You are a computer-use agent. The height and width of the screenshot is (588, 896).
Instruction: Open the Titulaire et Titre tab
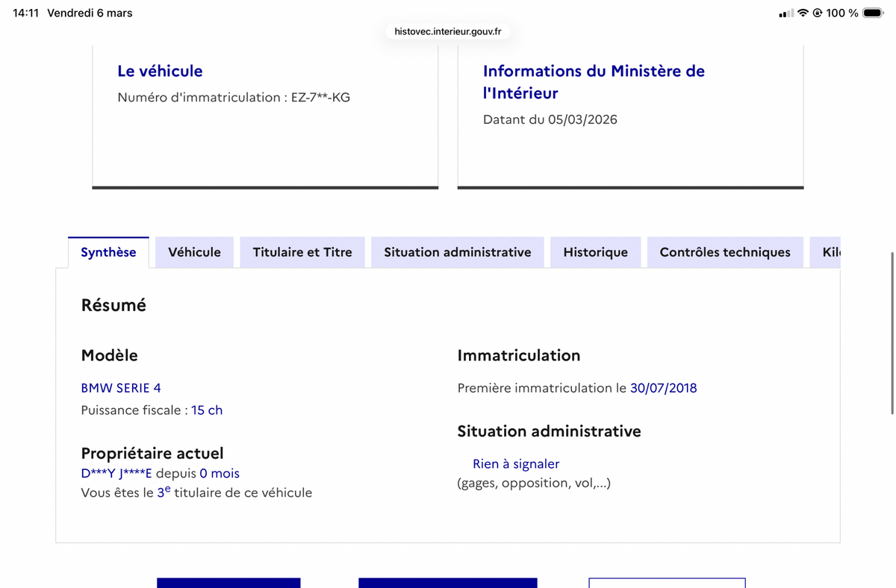point(302,252)
